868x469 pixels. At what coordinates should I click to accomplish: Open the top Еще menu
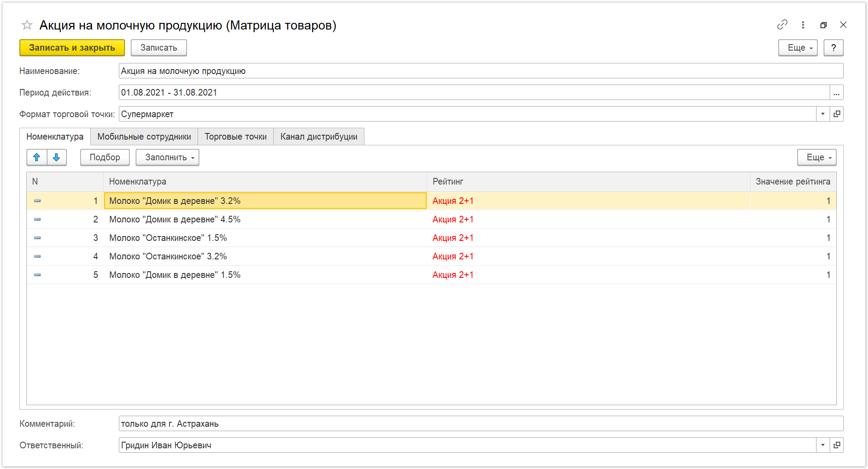click(x=798, y=48)
